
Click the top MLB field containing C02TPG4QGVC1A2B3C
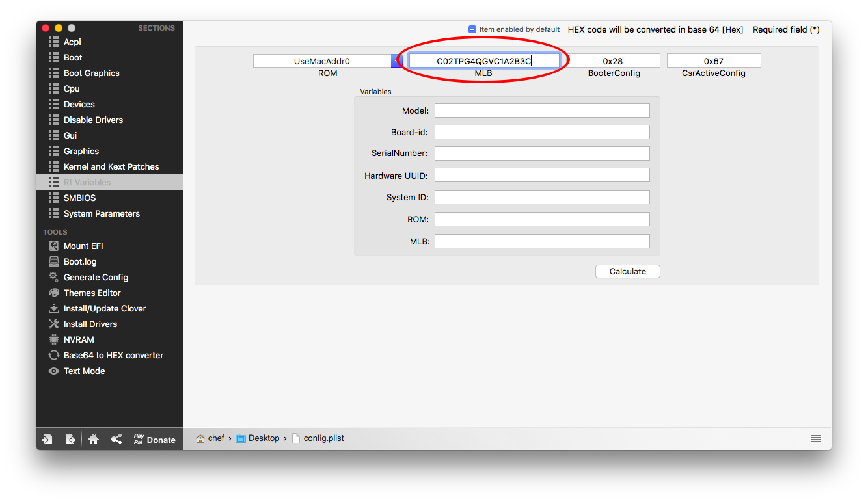point(483,60)
